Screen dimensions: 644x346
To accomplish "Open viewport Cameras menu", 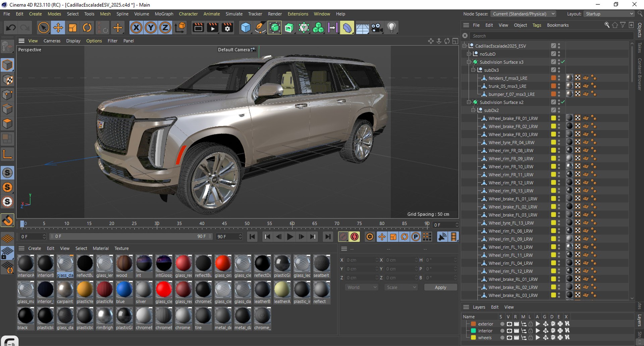I will [x=52, y=41].
